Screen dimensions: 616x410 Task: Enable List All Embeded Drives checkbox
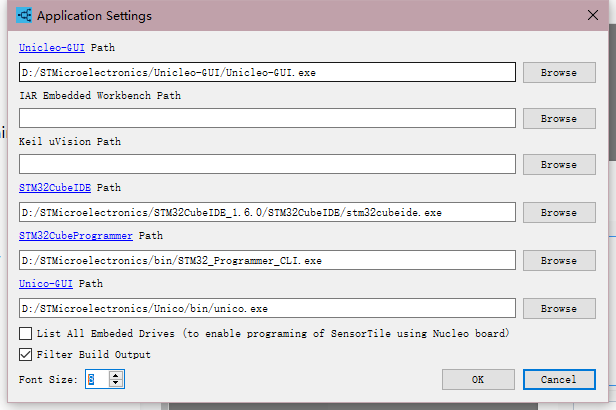[26, 333]
